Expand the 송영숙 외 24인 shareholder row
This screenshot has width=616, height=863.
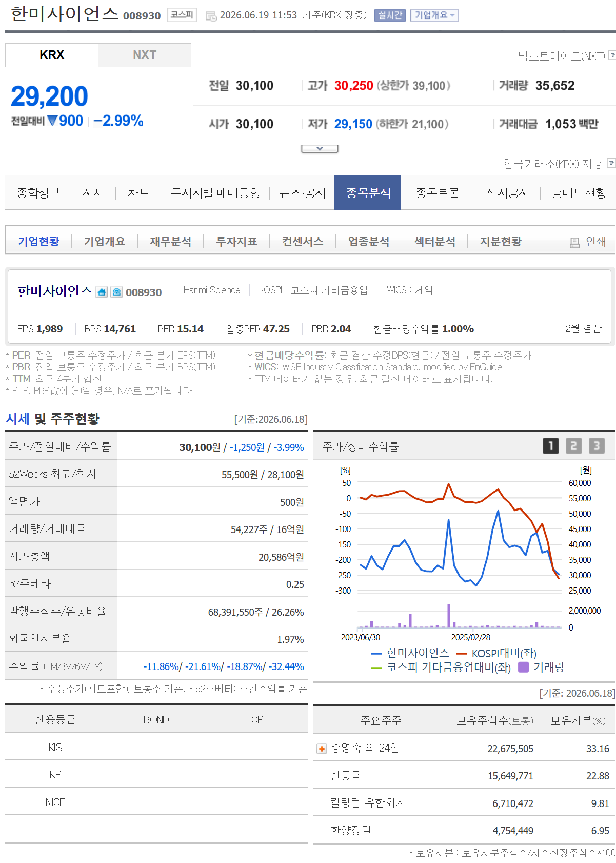[322, 749]
